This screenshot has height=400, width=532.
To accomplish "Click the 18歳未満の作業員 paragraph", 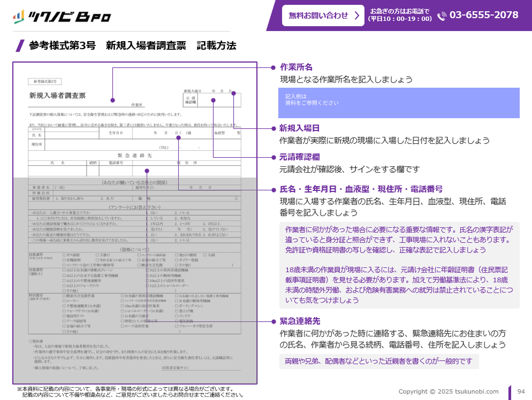I will pyautogui.click(x=399, y=284).
